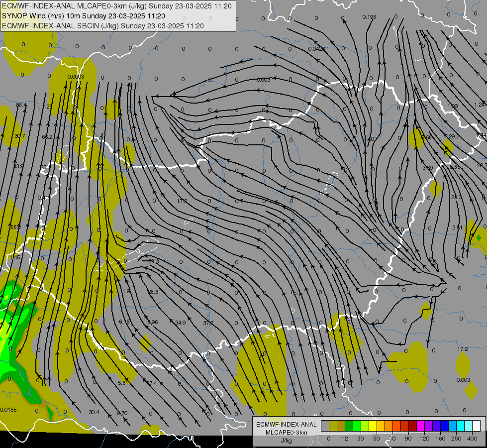Click the legend scale label '120'
This screenshot has height=448, width=487.
424,439
